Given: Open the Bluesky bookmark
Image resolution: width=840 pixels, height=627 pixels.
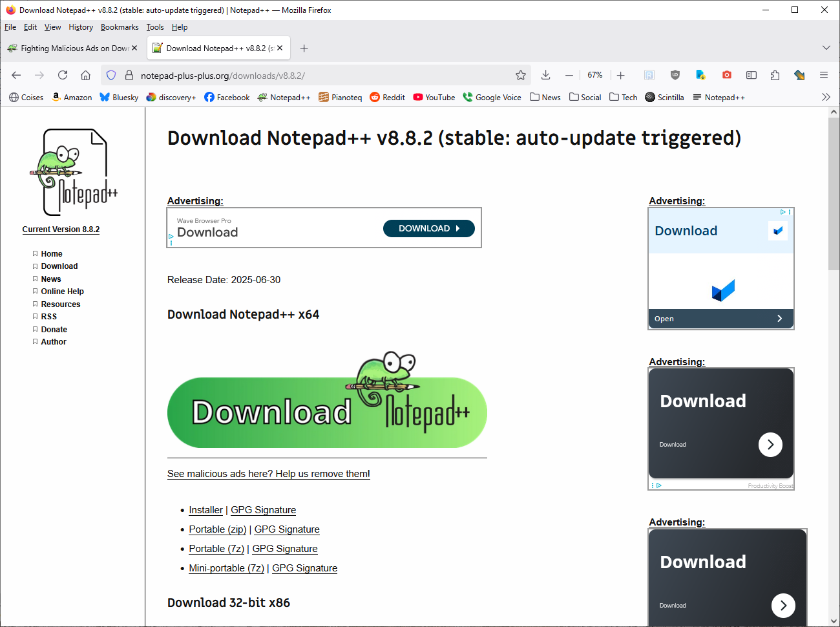Looking at the screenshot, I should point(119,97).
